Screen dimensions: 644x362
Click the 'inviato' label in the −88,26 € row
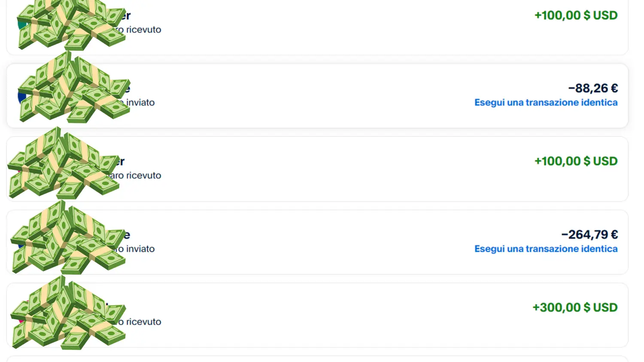pos(140,103)
